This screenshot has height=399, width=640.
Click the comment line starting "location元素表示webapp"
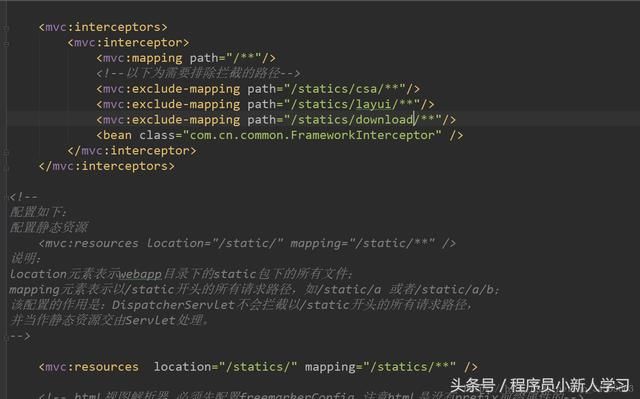coord(181,274)
